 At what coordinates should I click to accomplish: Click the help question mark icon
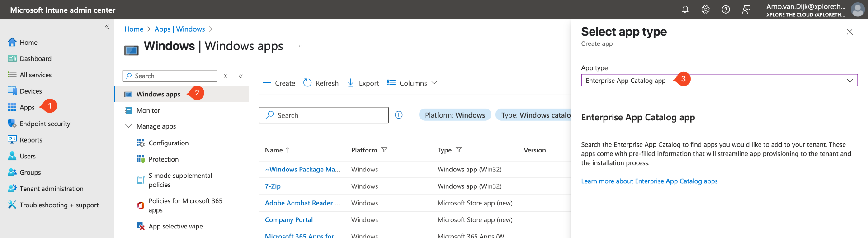726,10
